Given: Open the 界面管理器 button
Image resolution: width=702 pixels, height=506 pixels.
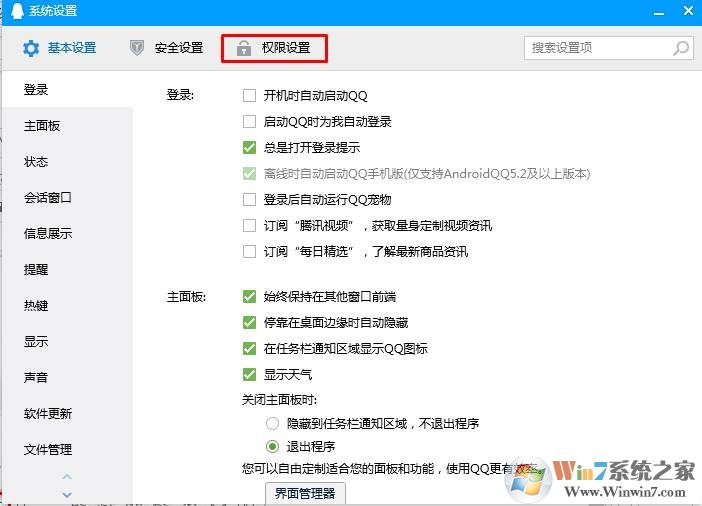Looking at the screenshot, I should [305, 493].
